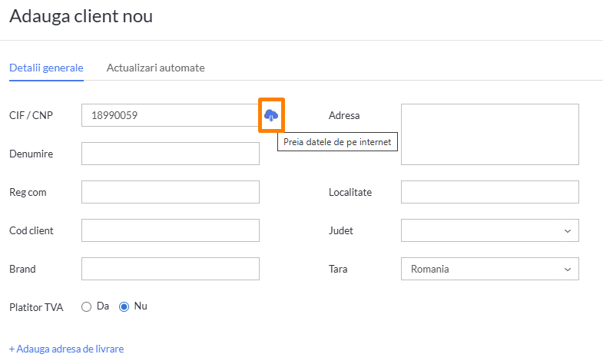Click the 'Da' radio label text
The image size is (603, 364).
pos(103,306)
